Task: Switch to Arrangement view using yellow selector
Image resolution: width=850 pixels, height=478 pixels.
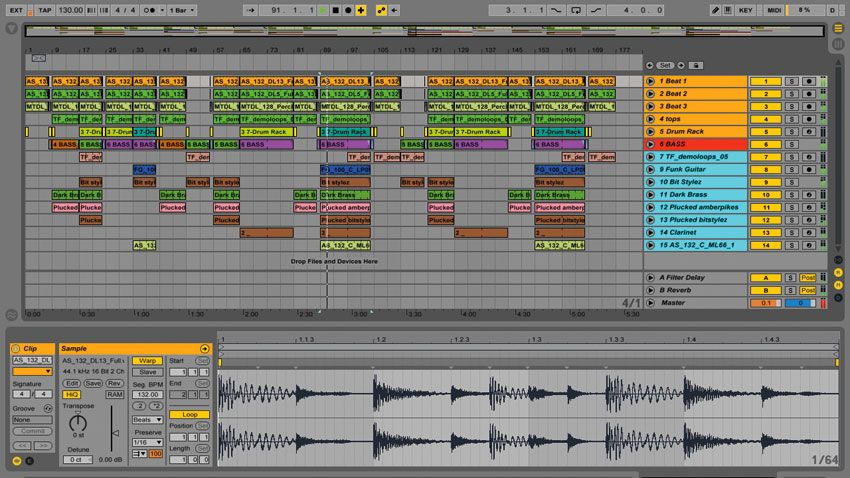Action: click(838, 28)
